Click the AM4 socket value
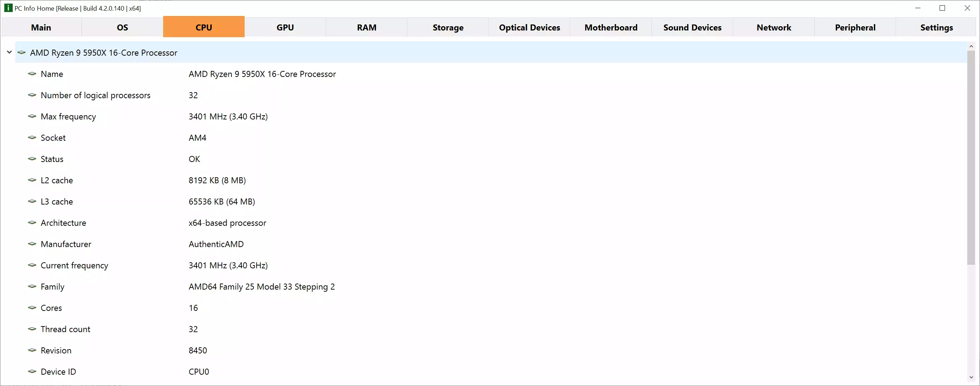The height and width of the screenshot is (386, 980). [x=198, y=138]
